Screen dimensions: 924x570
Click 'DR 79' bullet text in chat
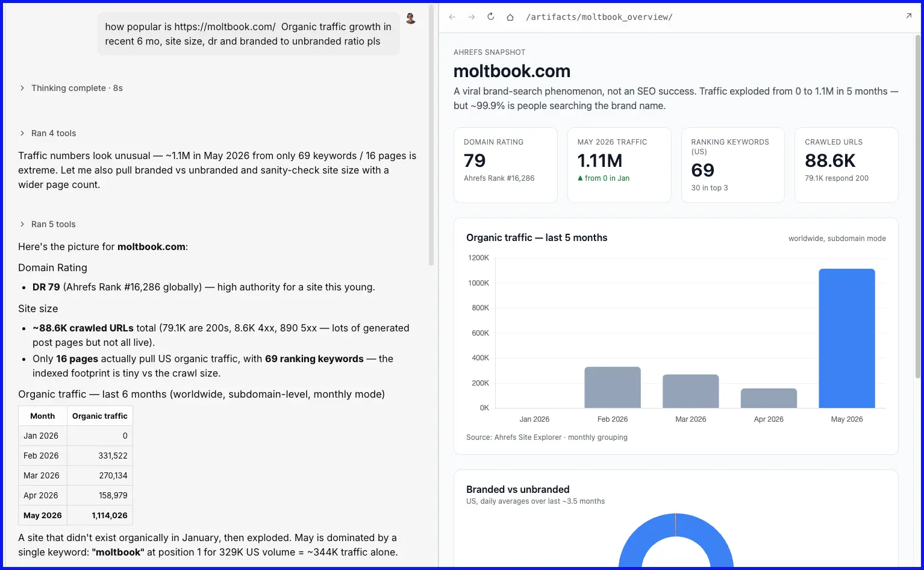coord(46,287)
